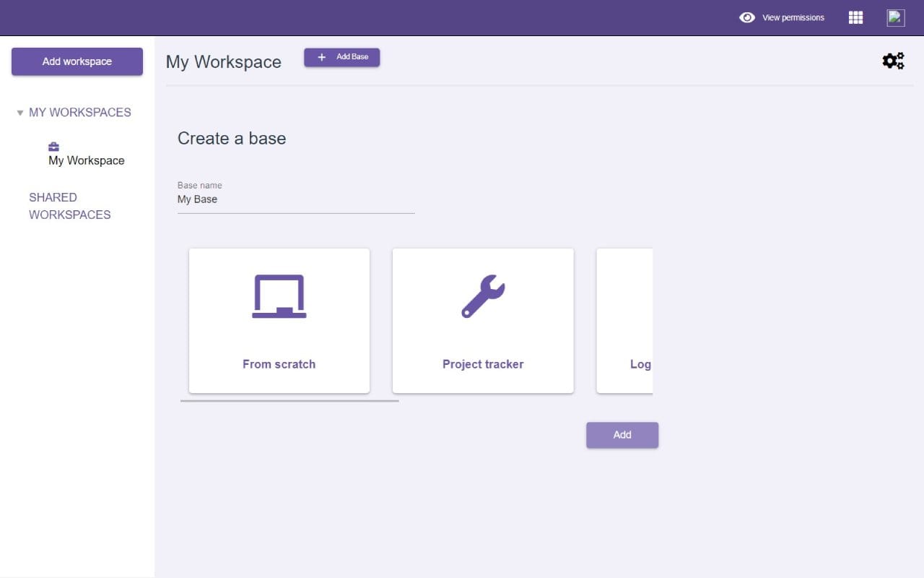Click the plus icon on Add Base
Viewport: 924px width, 578px height.
tap(322, 56)
